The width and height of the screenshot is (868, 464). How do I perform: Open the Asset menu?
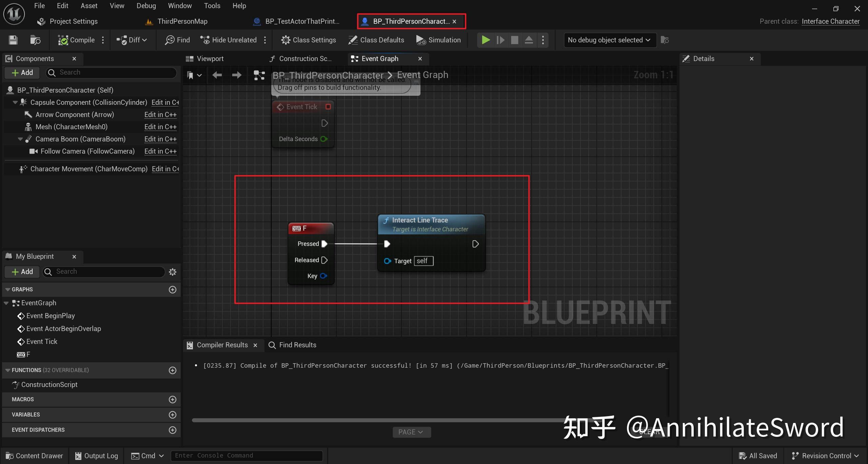89,6
